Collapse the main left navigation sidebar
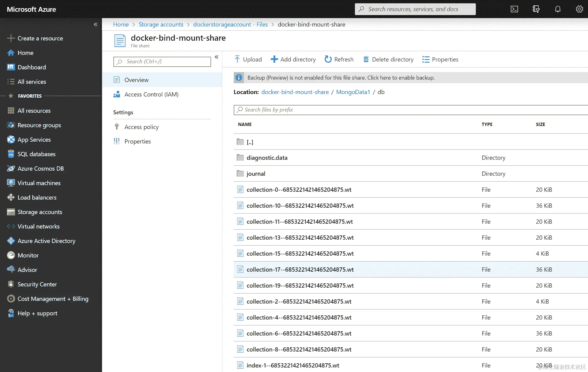The image size is (588, 372). click(96, 24)
